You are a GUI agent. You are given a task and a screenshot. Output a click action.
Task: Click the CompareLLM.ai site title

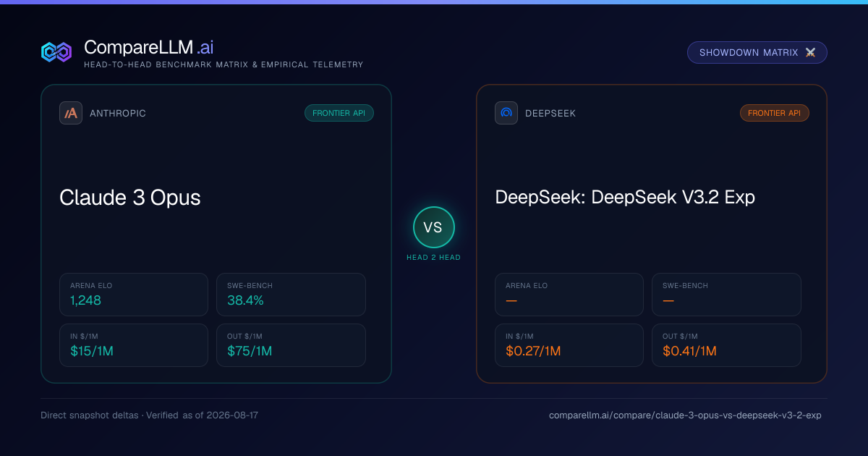(149, 48)
